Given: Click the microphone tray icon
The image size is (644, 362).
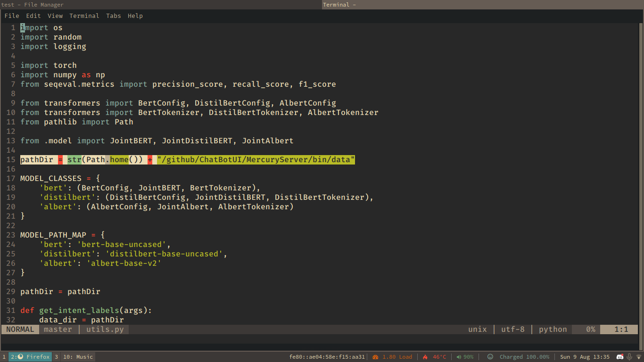Looking at the screenshot, I should (x=629, y=357).
